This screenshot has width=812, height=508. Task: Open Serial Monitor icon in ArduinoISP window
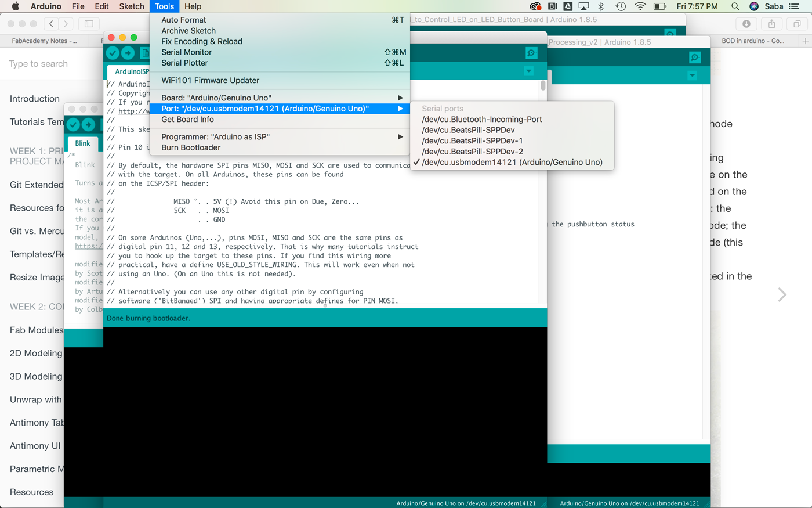point(531,53)
